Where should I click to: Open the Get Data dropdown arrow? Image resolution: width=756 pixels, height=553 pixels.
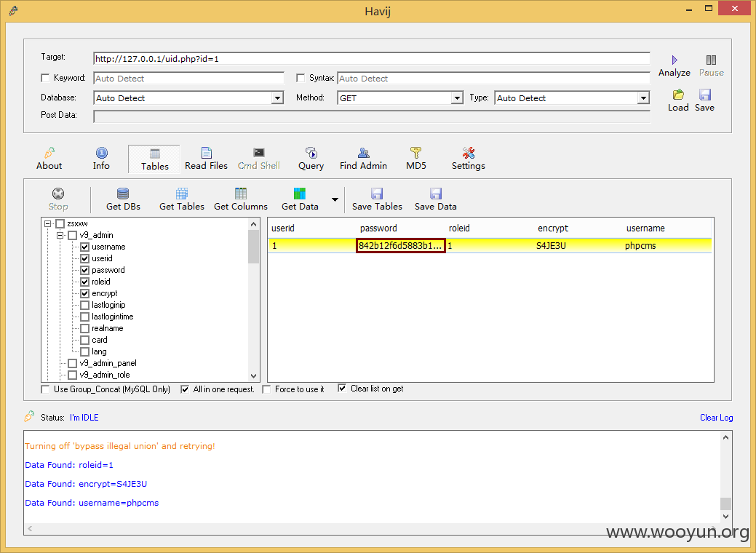(335, 199)
